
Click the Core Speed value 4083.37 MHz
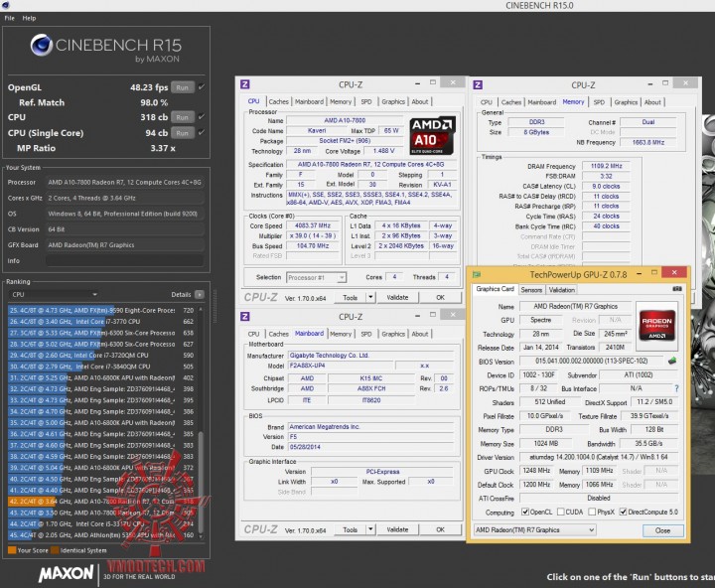313,225
